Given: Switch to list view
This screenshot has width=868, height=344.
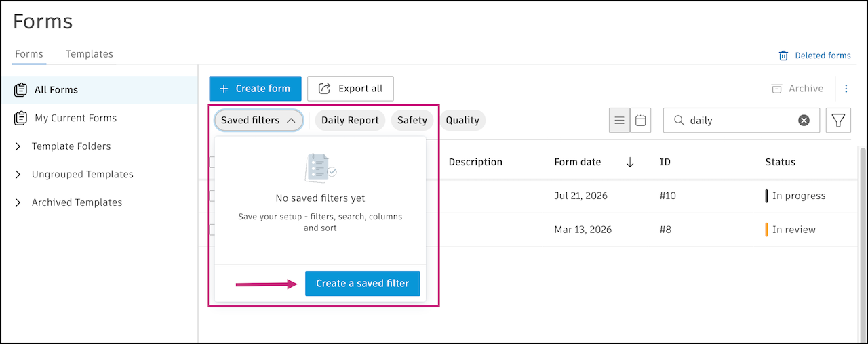Looking at the screenshot, I should 619,121.
